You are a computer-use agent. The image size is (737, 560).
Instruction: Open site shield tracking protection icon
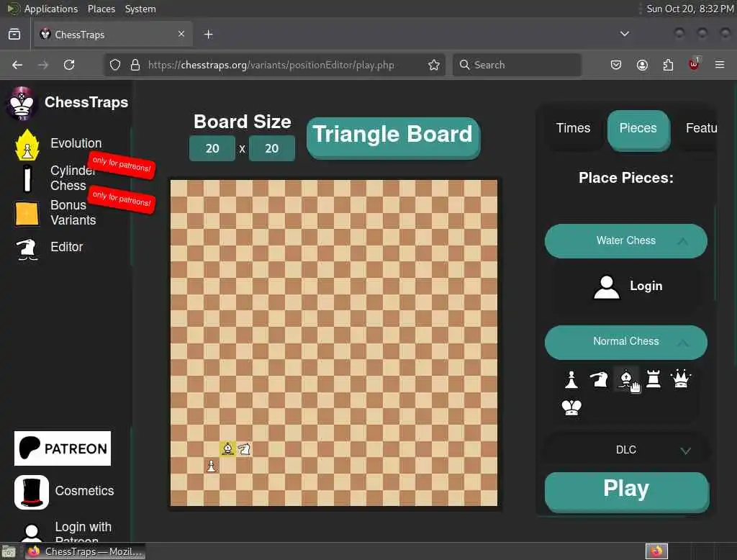(115, 65)
